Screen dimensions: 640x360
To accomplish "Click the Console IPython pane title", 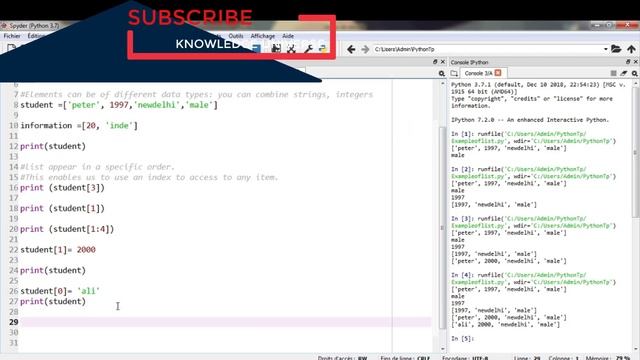I will [x=469, y=62].
